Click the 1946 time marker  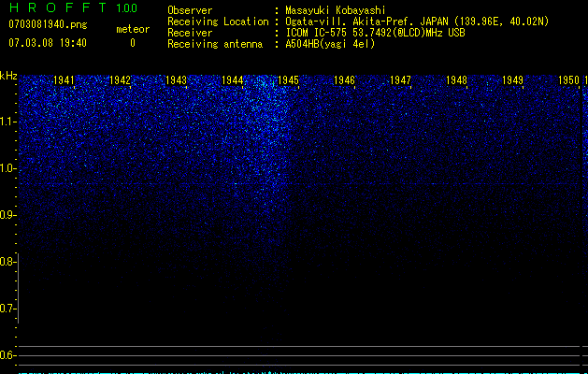coord(344,80)
